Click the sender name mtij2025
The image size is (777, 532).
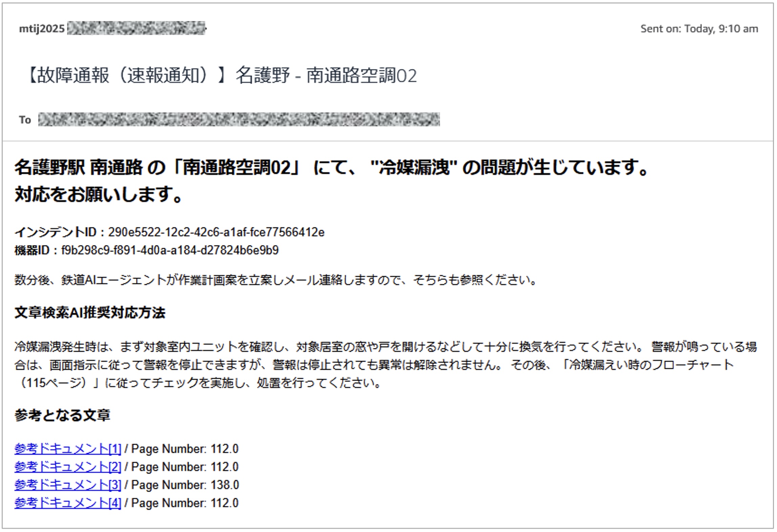(42, 29)
